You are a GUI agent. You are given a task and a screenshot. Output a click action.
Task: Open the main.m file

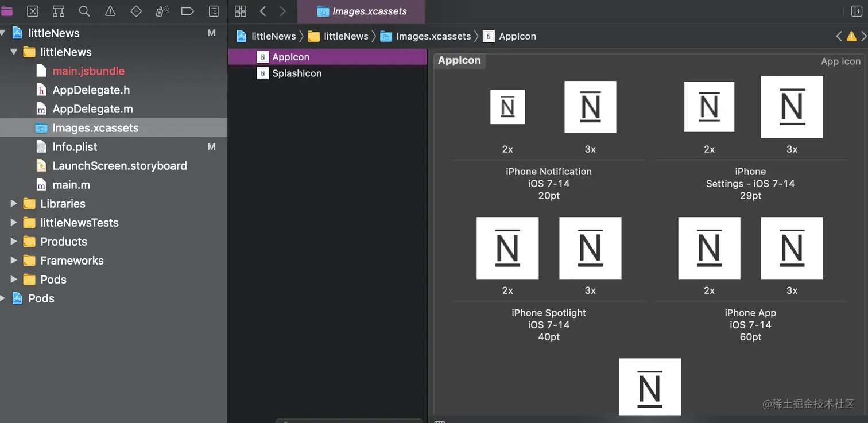[x=114, y=185]
